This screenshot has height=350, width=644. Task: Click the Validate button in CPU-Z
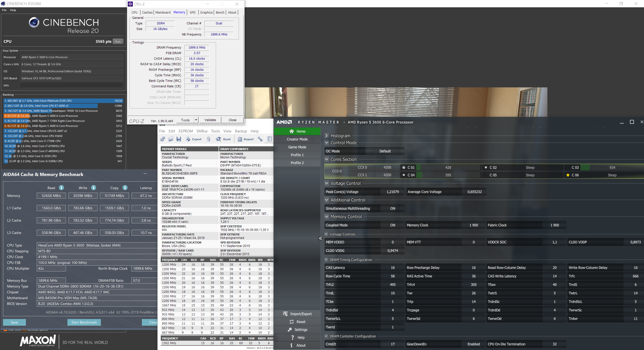tap(210, 120)
